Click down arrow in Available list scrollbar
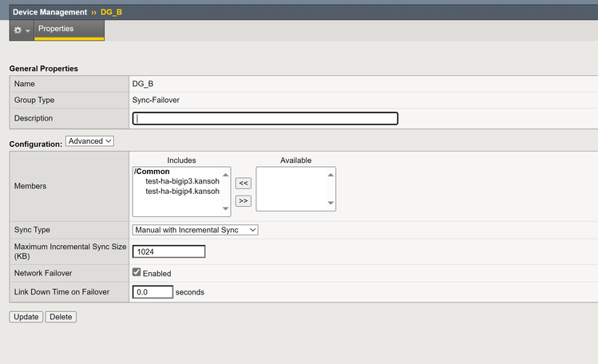This screenshot has width=598, height=364. coord(331,203)
